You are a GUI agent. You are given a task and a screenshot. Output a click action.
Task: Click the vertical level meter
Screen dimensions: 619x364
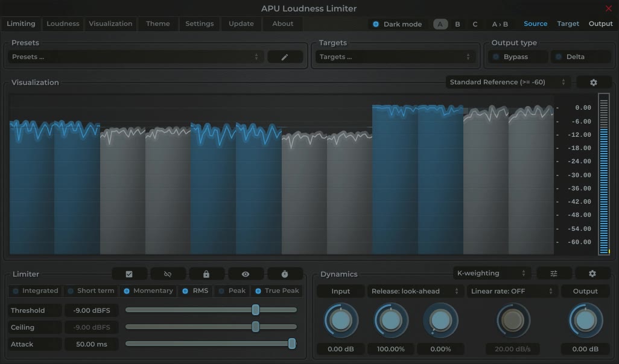[x=603, y=174]
